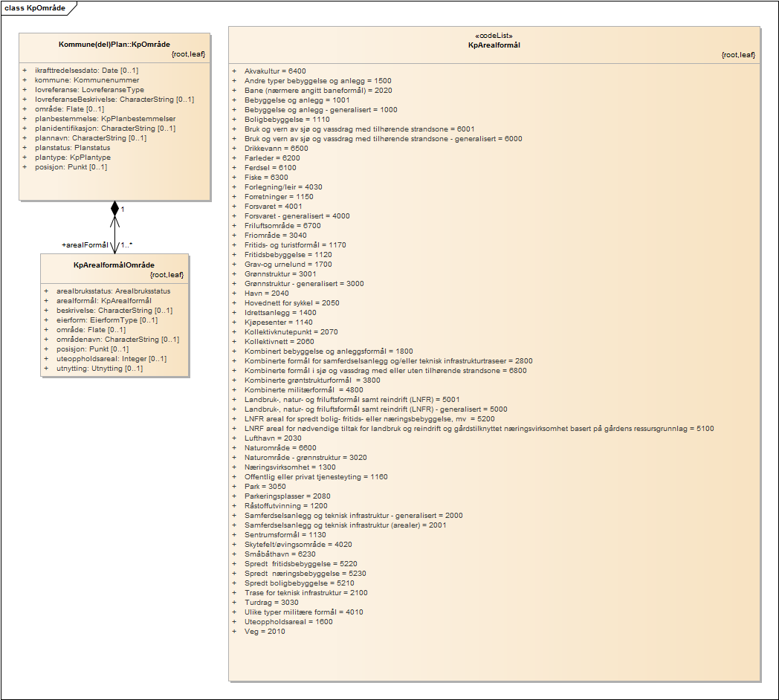The image size is (779, 700).
Task: Click the plus marker before posisjon in KpOmråde
Action: [24, 167]
